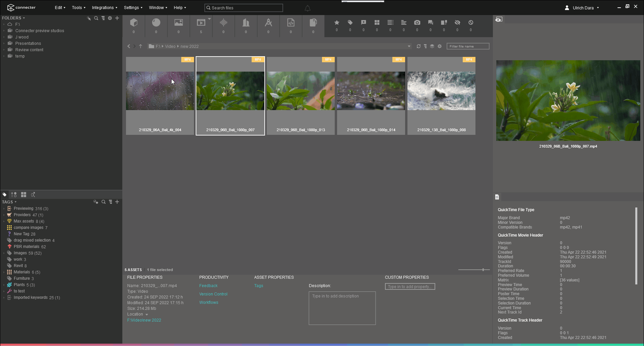Toggle the images file type filter
The height and width of the screenshot is (346, 644).
tap(179, 23)
